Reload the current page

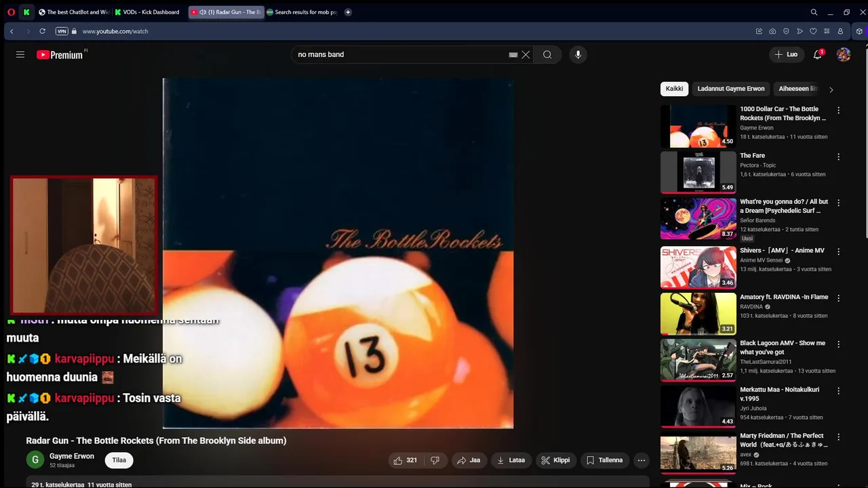click(42, 31)
